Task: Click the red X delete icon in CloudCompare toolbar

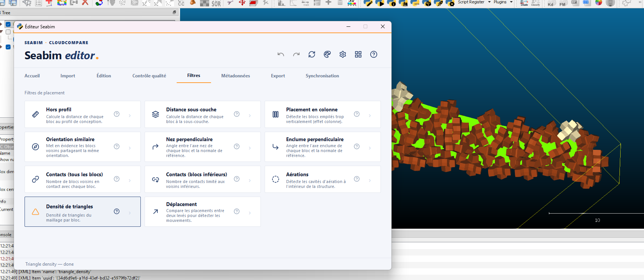Action: click(x=85, y=3)
